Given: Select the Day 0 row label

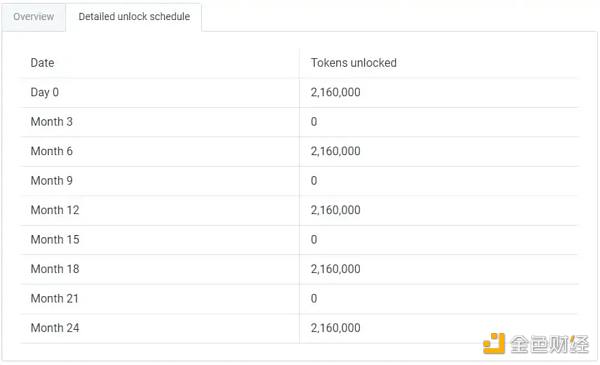Looking at the screenshot, I should [44, 92].
